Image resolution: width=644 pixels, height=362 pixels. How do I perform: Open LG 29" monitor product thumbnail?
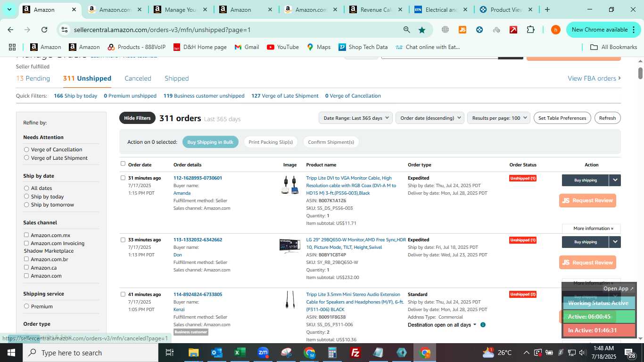289,246
